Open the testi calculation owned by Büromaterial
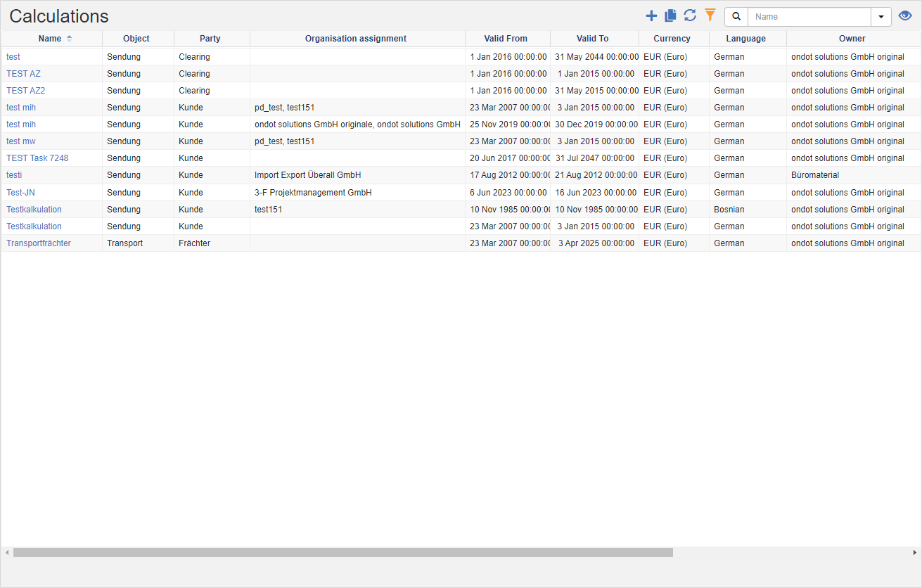Image resolution: width=922 pixels, height=588 pixels. tap(13, 175)
